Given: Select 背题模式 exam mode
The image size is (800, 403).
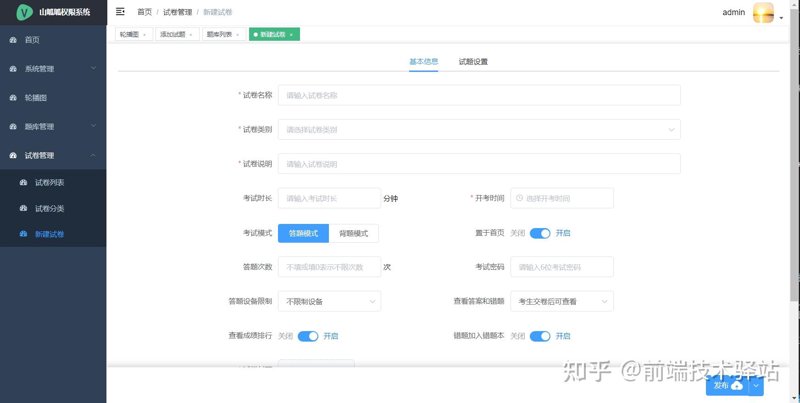Looking at the screenshot, I should tap(354, 233).
